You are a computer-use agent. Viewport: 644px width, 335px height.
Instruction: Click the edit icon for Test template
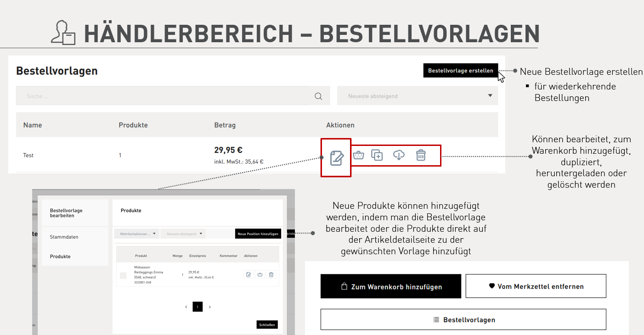point(336,158)
